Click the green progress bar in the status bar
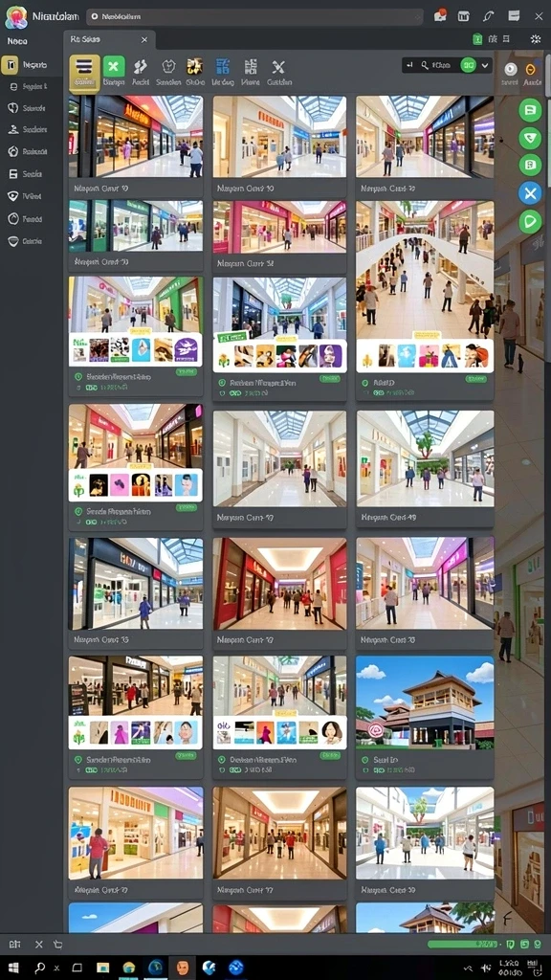The height and width of the screenshot is (980, 551). click(x=463, y=944)
